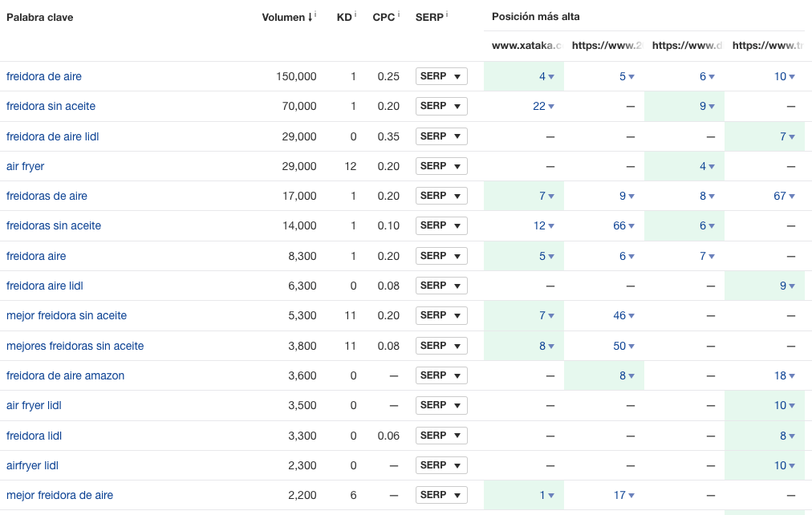Open SERP dropdown for freidora lidl row

[x=441, y=436]
